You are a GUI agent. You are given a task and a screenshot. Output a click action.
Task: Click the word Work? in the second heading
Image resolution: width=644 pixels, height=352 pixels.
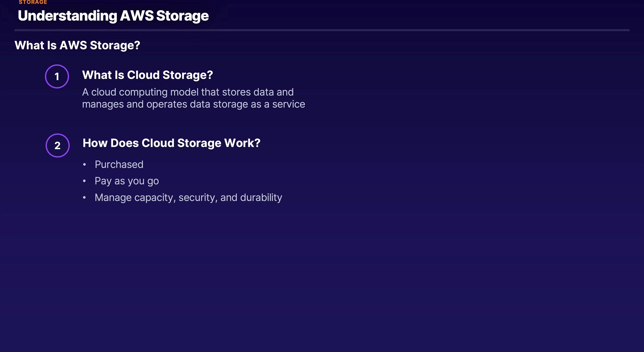[x=242, y=143]
